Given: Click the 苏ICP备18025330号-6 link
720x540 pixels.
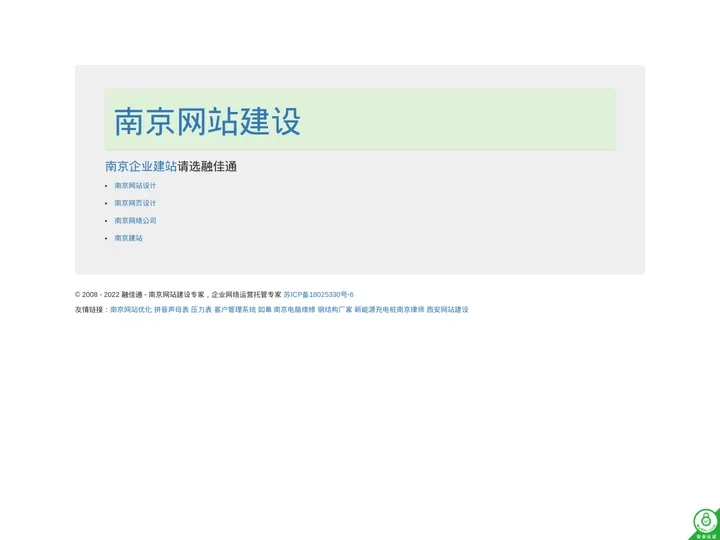Looking at the screenshot, I should [318, 294].
